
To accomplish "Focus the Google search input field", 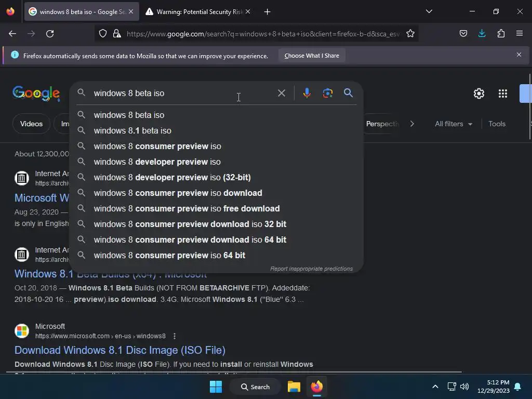I will [183, 93].
